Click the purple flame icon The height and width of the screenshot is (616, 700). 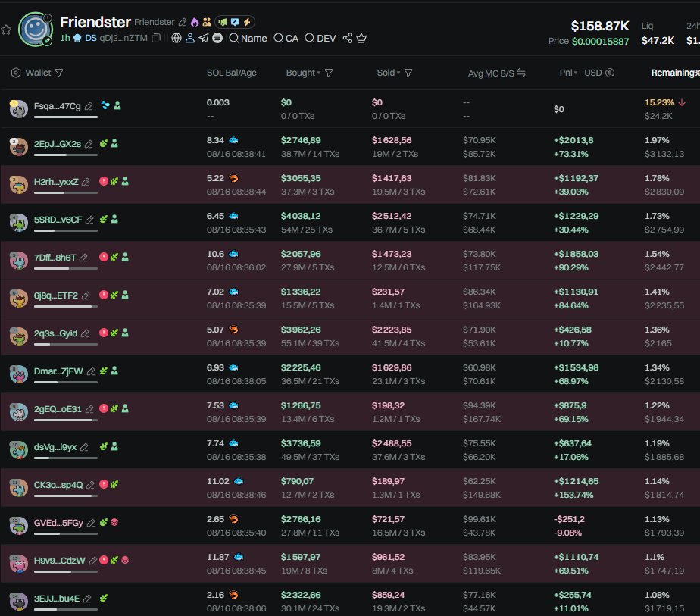(x=194, y=22)
